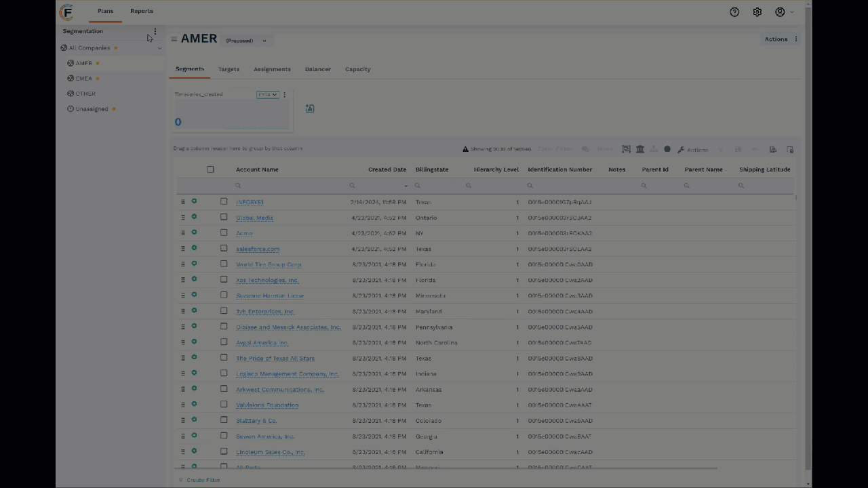Click the Hierarchy Level filter field
868x488 pixels.
click(494, 186)
